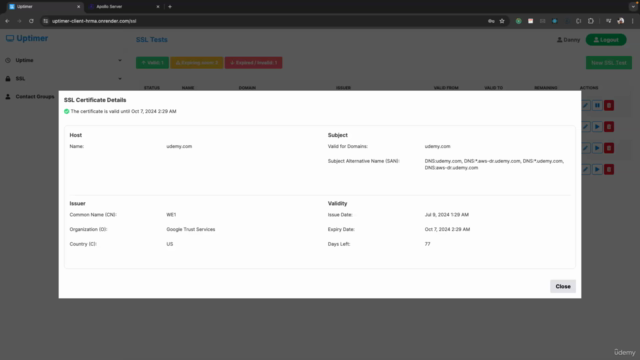Click the Danny user profile label
The height and width of the screenshot is (360, 640).
click(568, 40)
